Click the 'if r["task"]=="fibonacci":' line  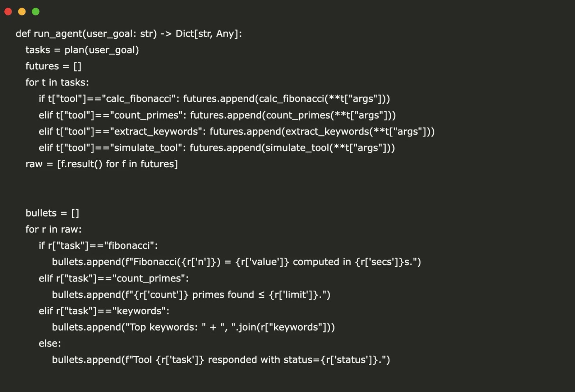(x=98, y=246)
